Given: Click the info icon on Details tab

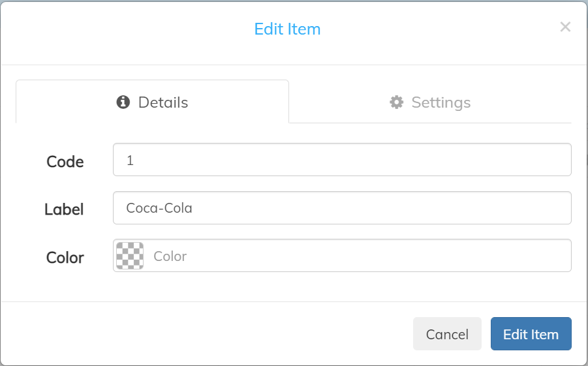Looking at the screenshot, I should pos(123,102).
